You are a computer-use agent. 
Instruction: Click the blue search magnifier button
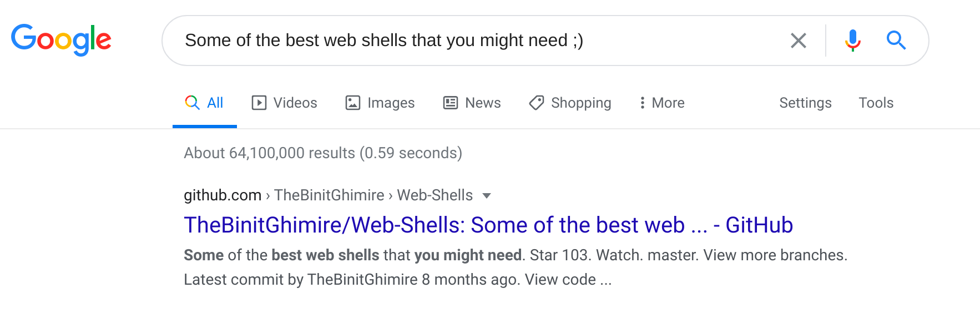click(x=896, y=41)
